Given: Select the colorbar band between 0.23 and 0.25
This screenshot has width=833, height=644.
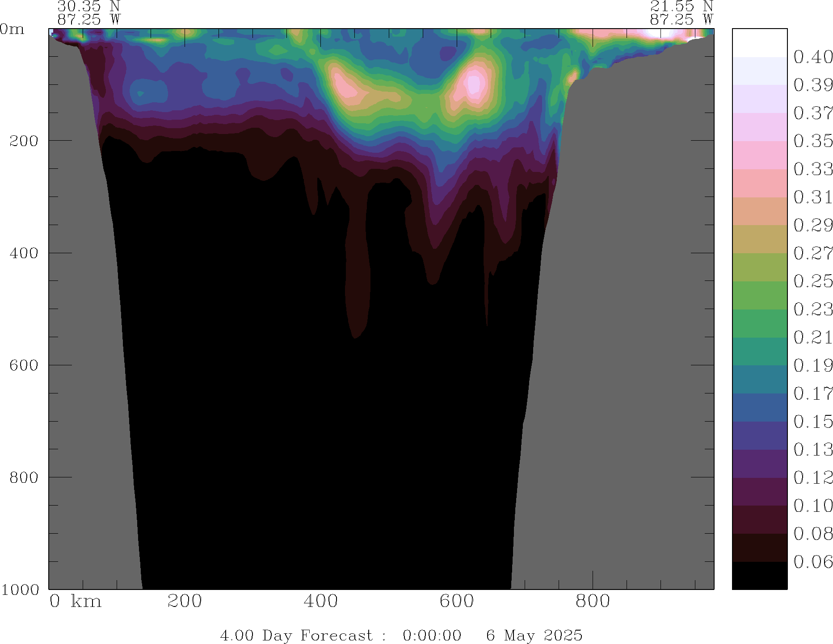Looking at the screenshot, I should point(759,295).
